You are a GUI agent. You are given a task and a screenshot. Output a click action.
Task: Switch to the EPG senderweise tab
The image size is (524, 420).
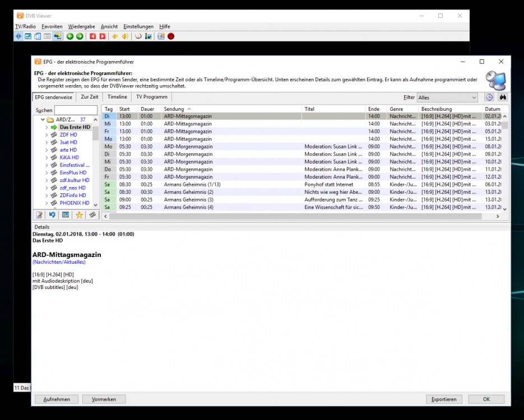[53, 97]
